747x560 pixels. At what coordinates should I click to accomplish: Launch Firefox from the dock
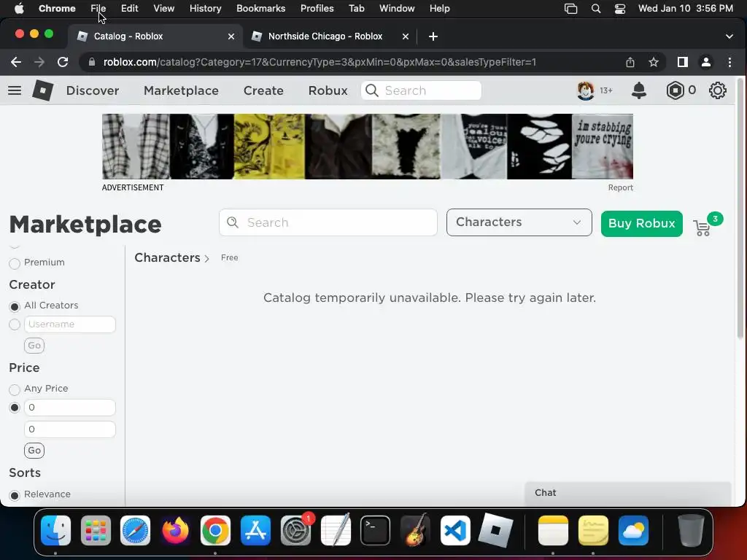pyautogui.click(x=175, y=531)
